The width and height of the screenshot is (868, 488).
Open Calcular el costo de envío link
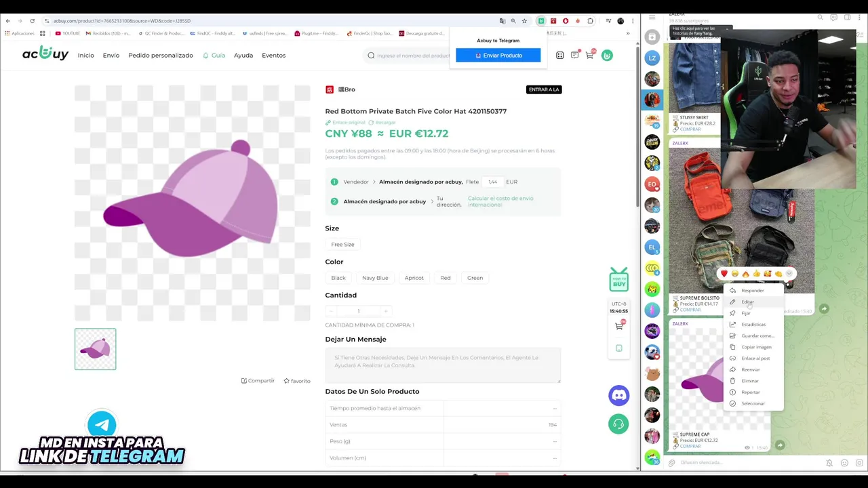pyautogui.click(x=500, y=201)
